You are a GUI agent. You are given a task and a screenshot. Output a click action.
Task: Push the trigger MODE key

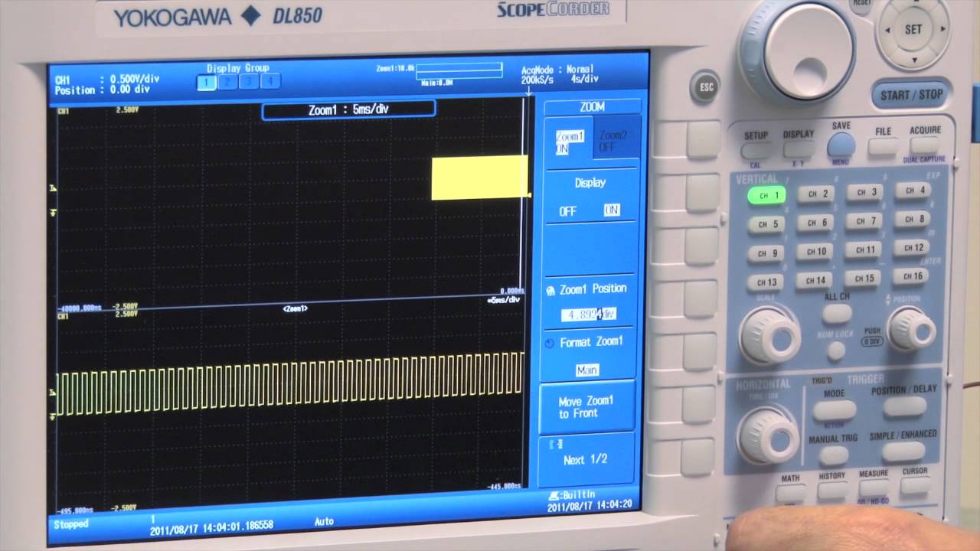pyautogui.click(x=834, y=410)
